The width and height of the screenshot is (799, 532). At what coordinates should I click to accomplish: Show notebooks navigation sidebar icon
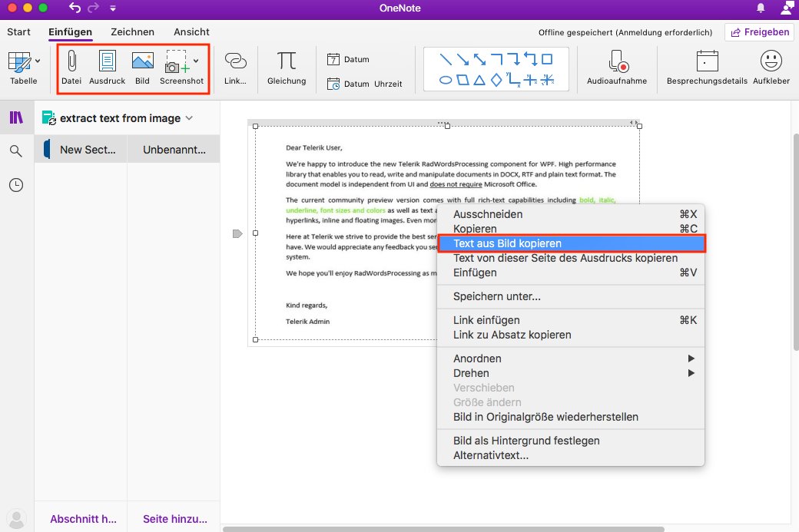16,117
